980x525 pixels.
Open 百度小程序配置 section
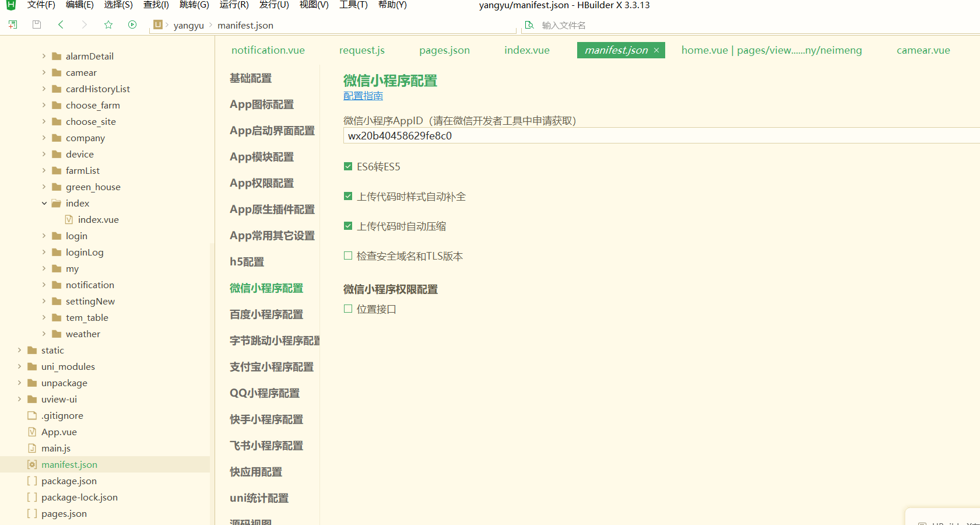[x=266, y=314]
